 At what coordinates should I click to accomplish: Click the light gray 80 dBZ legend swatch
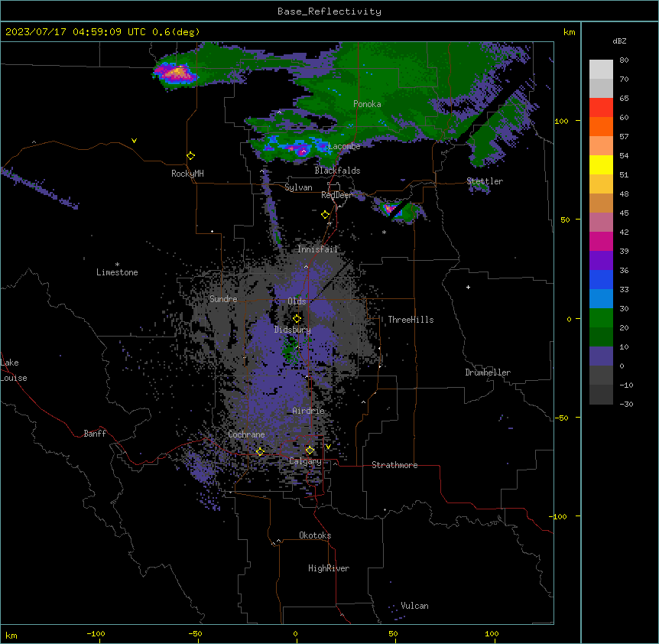point(601,69)
